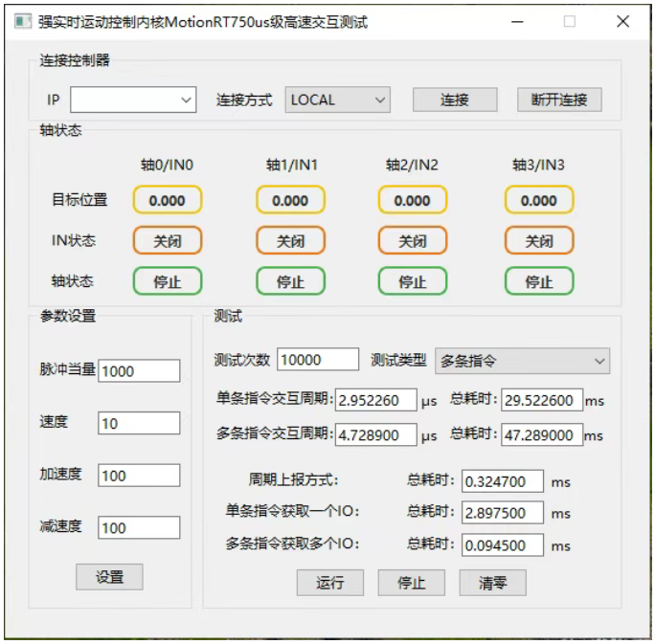Viewport: 655px width, 644px height.
Task: Click the 清零 button
Action: (x=493, y=582)
